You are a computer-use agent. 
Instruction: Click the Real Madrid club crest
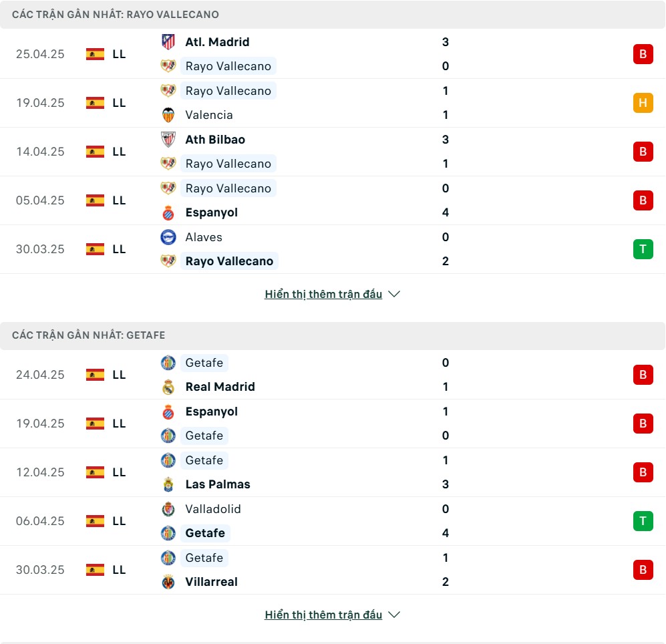168,387
